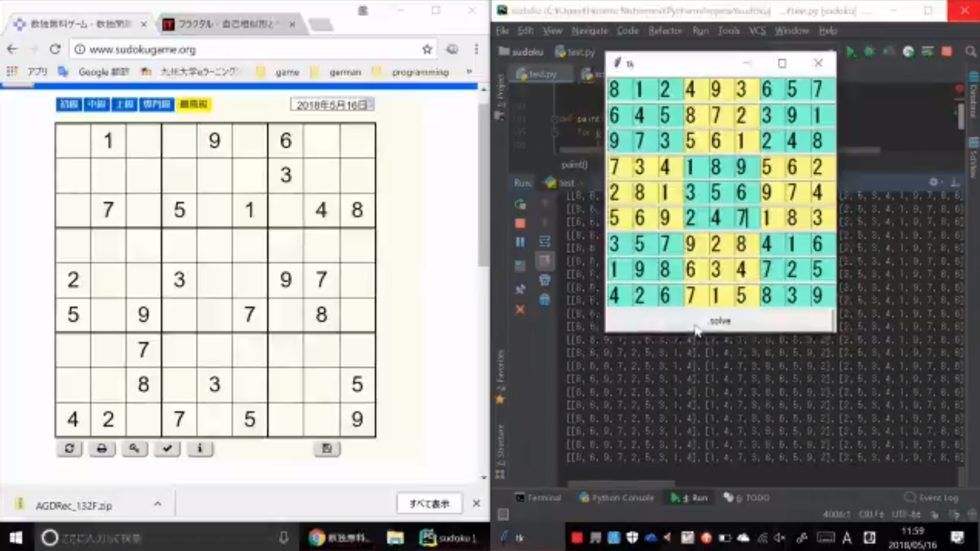Select the yellow highlighted difficulty level tab

pos(194,104)
